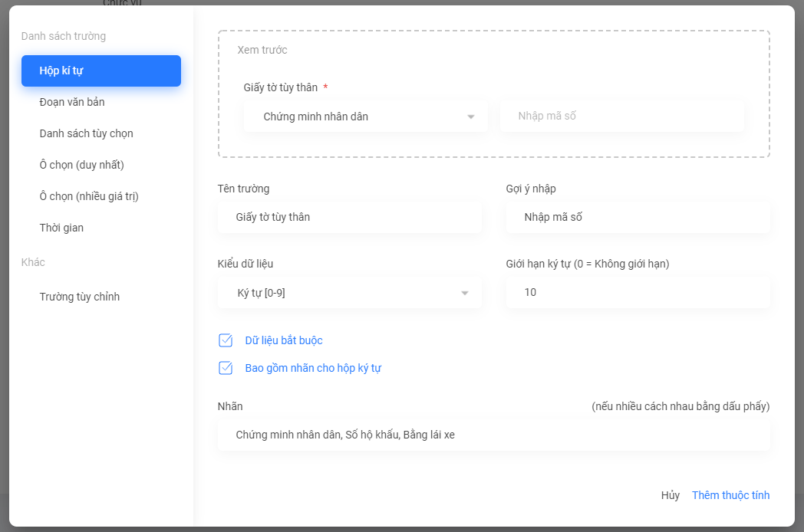Click the Bao gồm nhãn cho hộp ký tự label
This screenshot has width=804, height=532.
pos(313,368)
